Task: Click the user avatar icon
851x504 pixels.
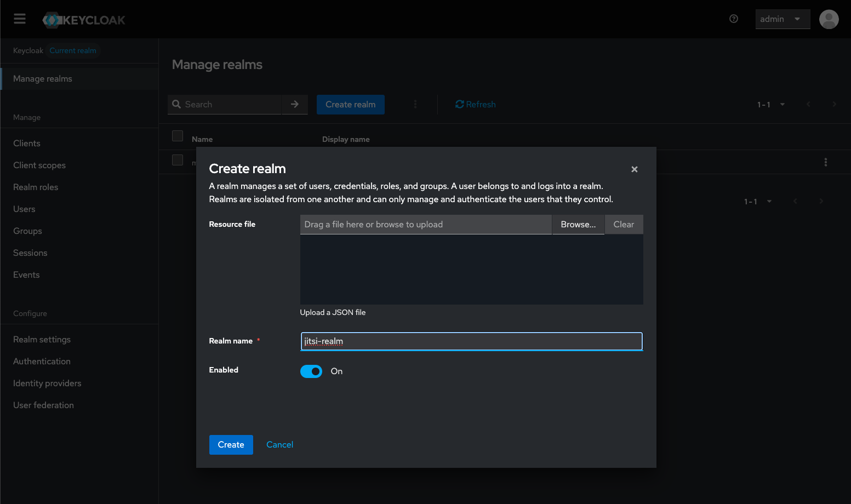Action: coord(829,19)
